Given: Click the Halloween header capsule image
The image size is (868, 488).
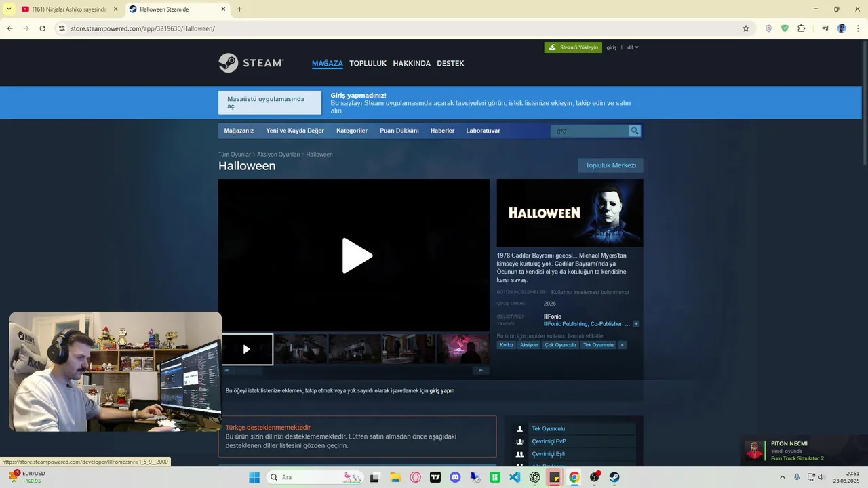Looking at the screenshot, I should (x=570, y=213).
